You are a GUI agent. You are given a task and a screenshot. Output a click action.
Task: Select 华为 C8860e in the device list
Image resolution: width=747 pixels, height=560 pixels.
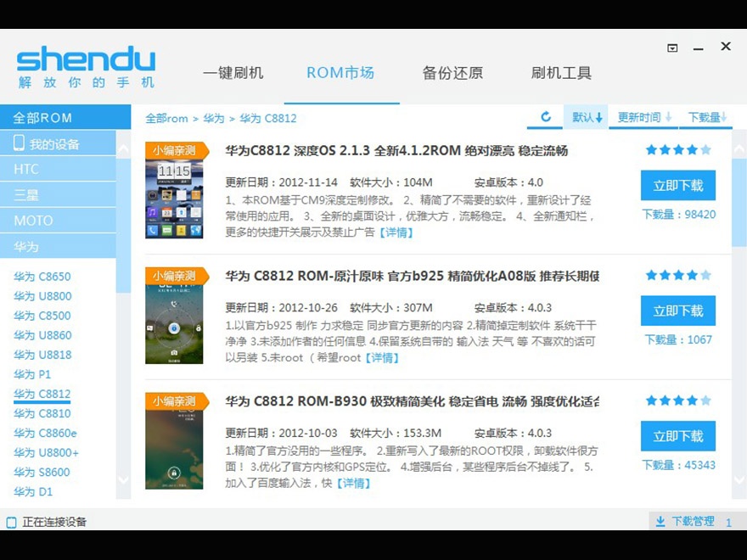45,433
